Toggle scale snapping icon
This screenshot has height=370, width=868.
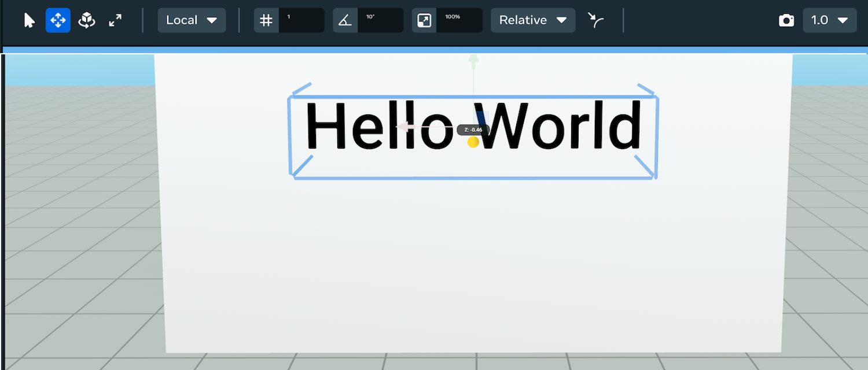tap(424, 20)
